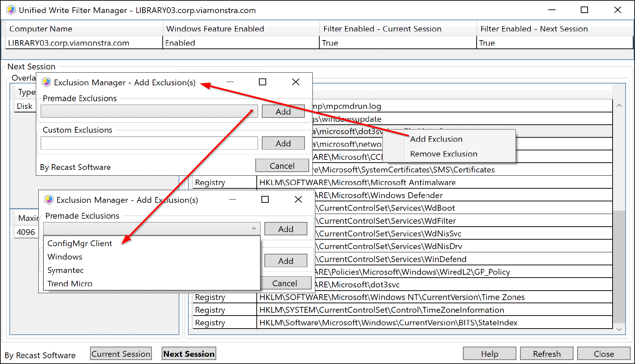Click the Unified Write Filter Manager title bar icon
This screenshot has height=364, width=635.
tap(11, 10)
